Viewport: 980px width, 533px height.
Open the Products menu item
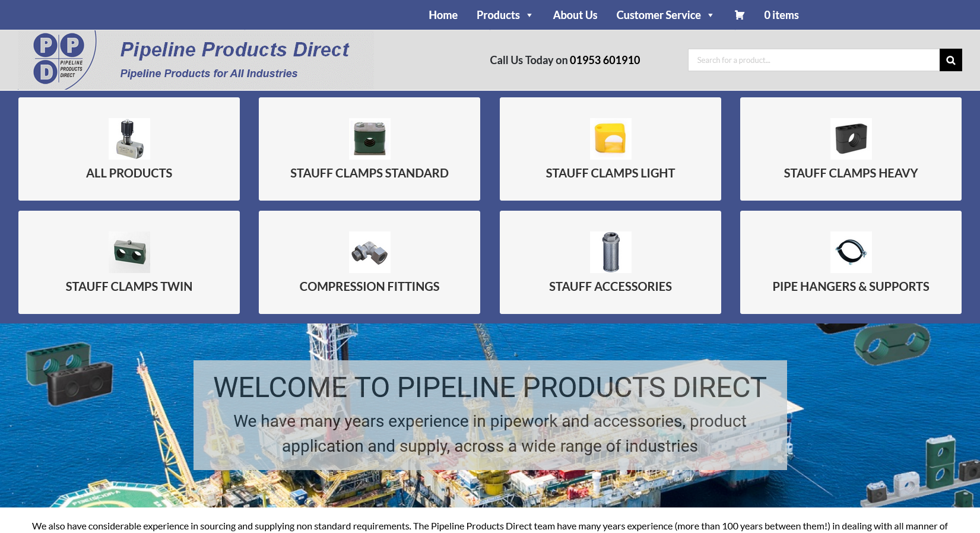point(497,15)
